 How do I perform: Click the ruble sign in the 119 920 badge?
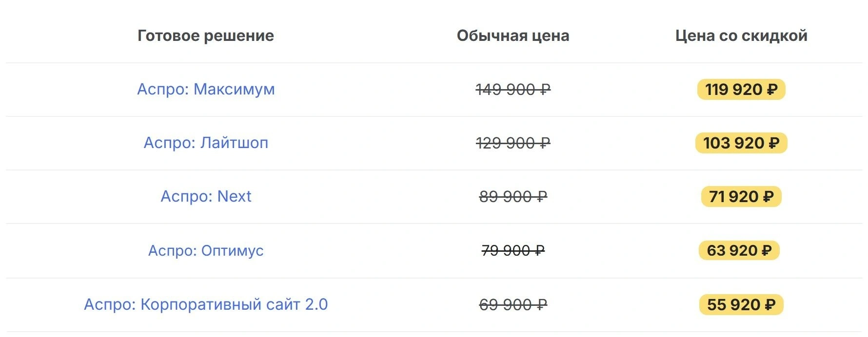(772, 90)
